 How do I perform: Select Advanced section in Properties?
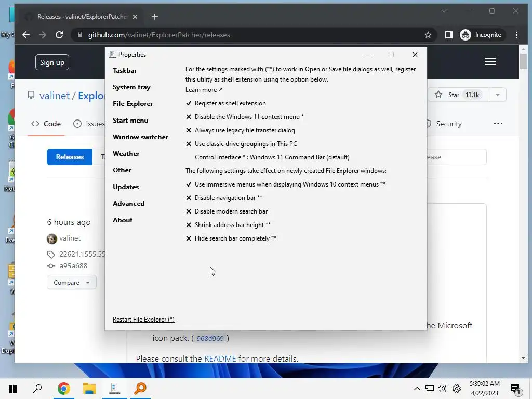[x=129, y=204]
